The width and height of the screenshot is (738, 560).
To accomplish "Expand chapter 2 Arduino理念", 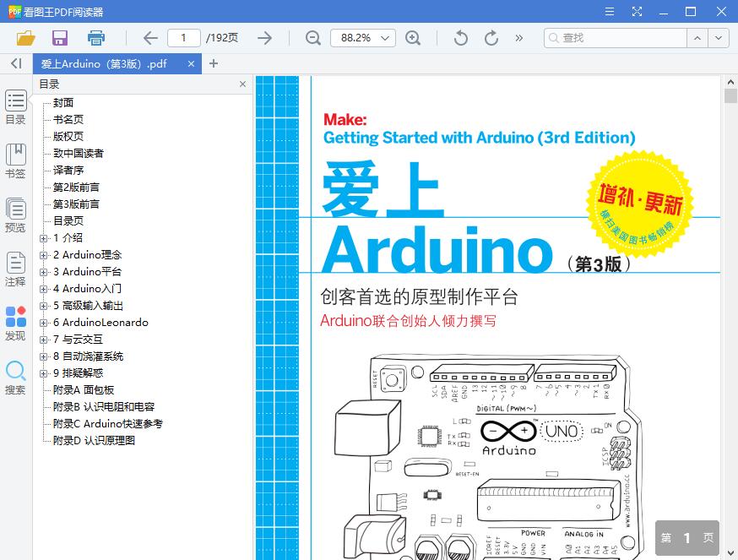I will (x=43, y=255).
